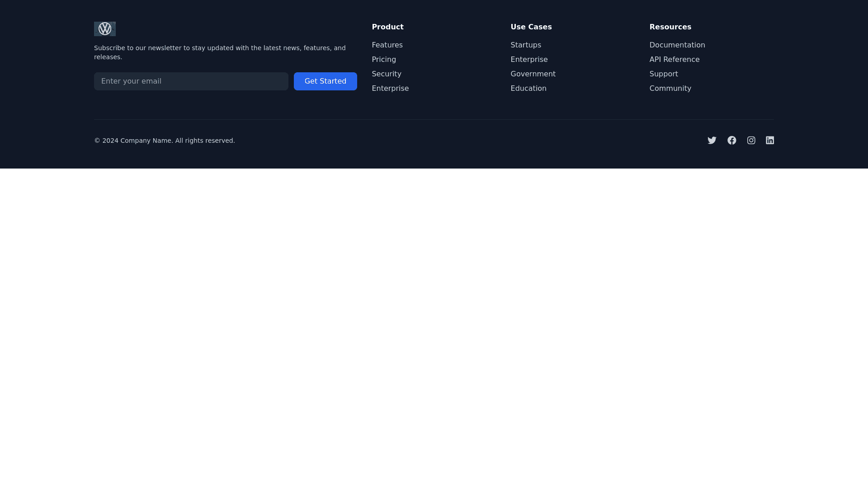Click the Resources column heading

coord(670,27)
